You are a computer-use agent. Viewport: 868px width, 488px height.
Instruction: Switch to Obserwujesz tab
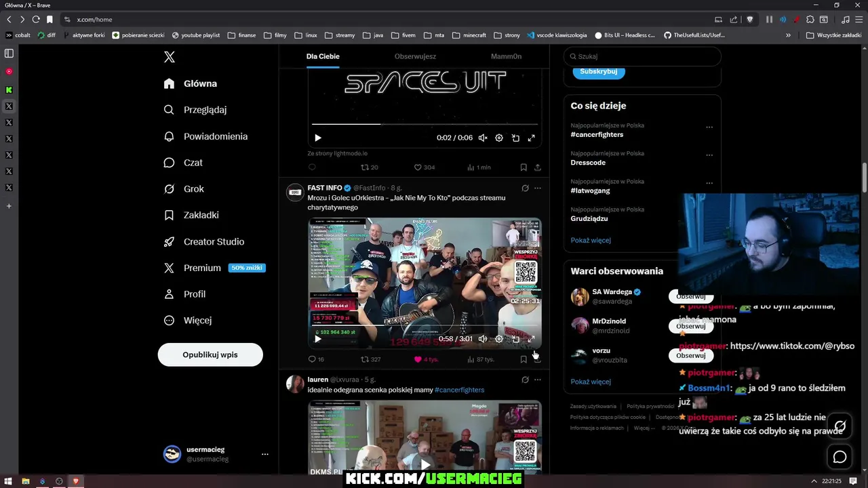click(x=415, y=56)
